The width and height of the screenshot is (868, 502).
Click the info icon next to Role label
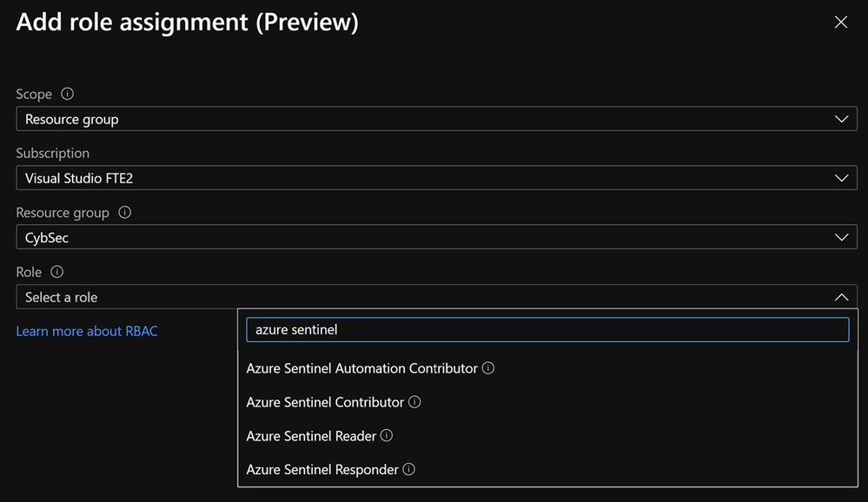(57, 272)
